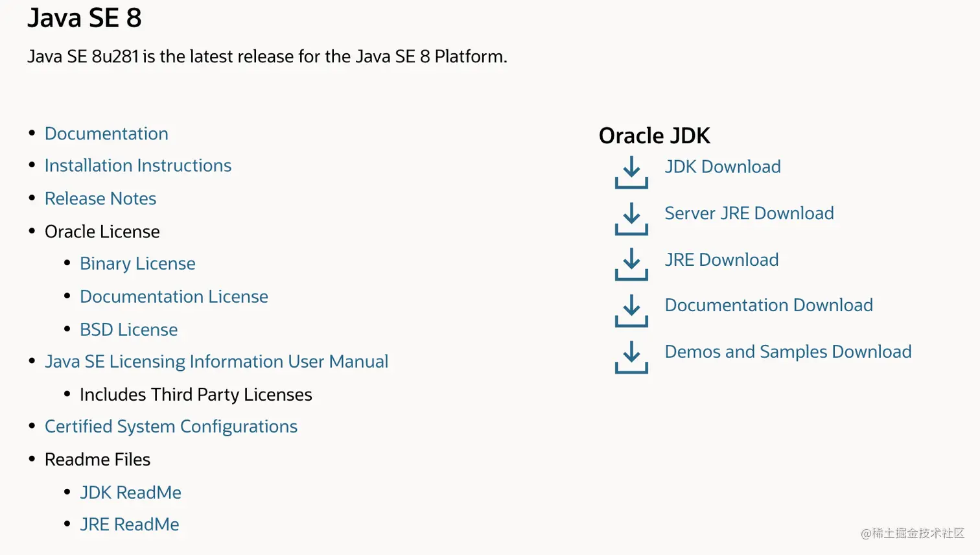Open the JDK Download link
Image resolution: width=980 pixels, height=555 pixels.
coord(722,167)
